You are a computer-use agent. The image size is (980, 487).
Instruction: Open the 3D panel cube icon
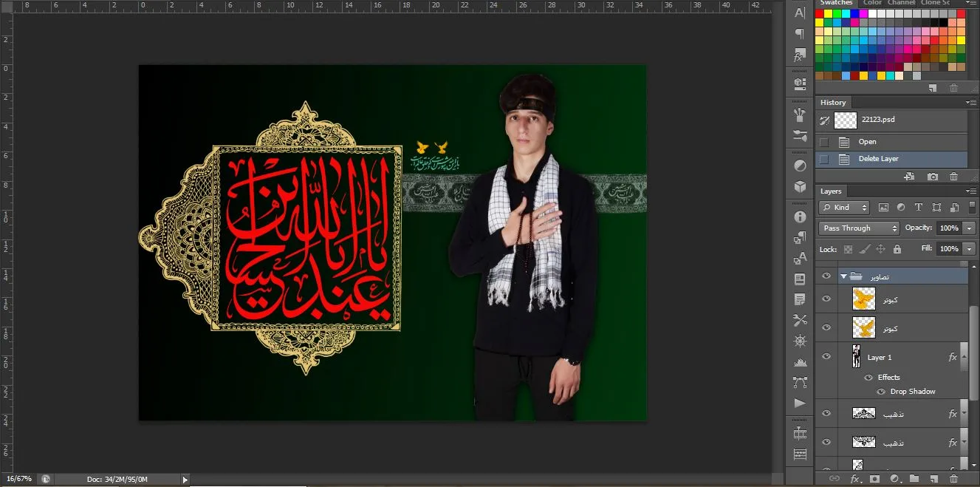[800, 187]
